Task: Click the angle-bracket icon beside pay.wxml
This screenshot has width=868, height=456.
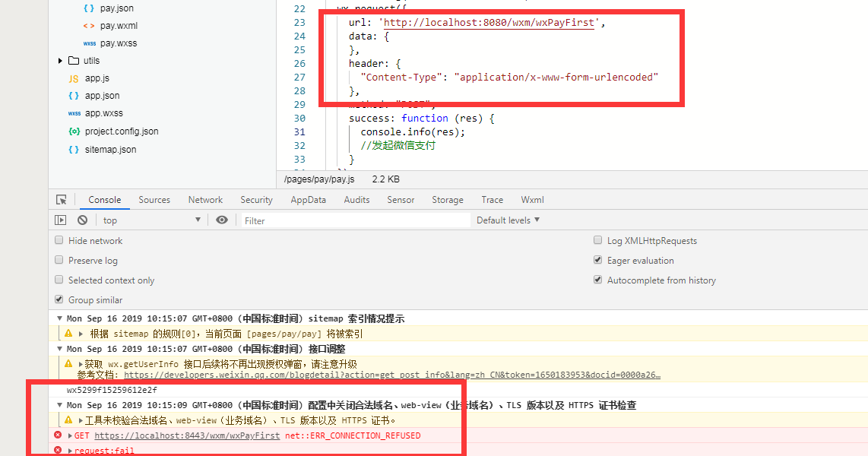Action: pyautogui.click(x=89, y=25)
